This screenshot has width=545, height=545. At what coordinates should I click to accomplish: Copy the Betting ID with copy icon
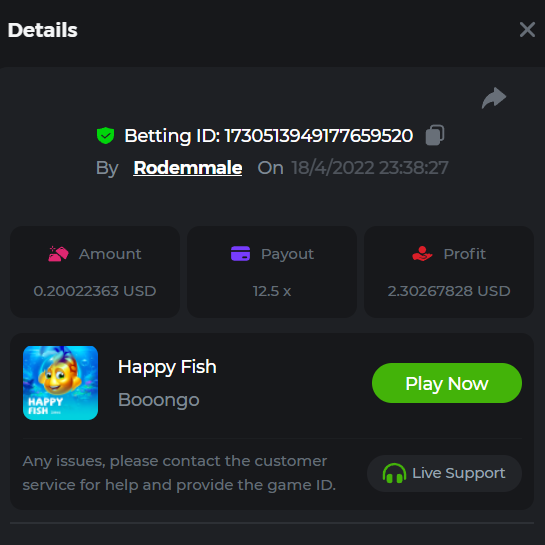435,135
